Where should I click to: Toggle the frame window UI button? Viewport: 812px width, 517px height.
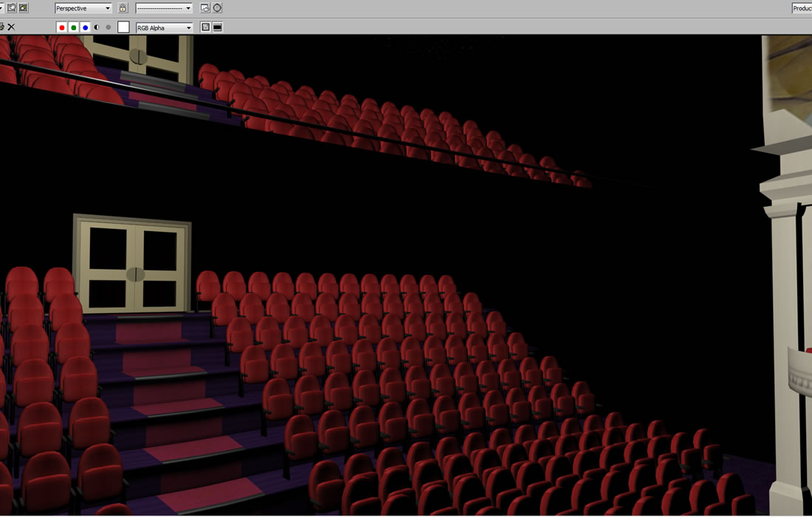[x=218, y=27]
